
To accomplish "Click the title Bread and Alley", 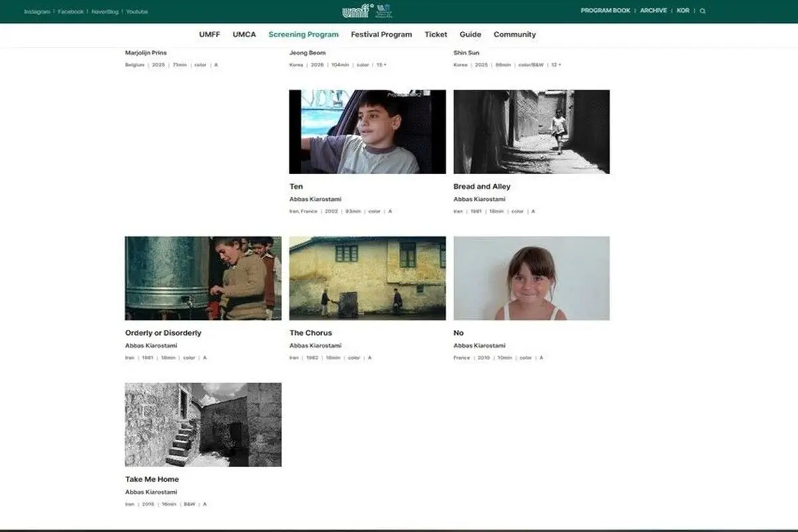I will pyautogui.click(x=482, y=187).
